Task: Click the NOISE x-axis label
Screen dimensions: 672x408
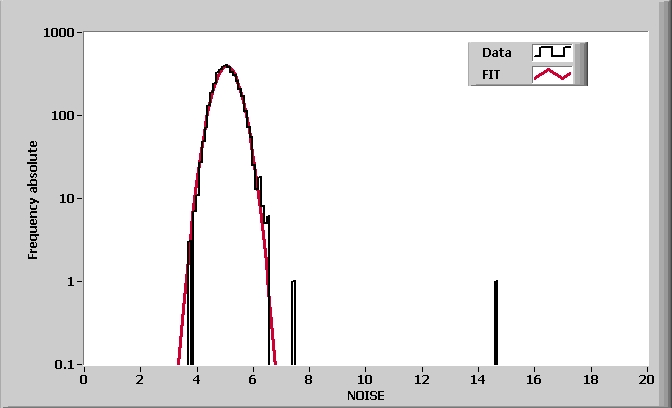Action: point(365,396)
